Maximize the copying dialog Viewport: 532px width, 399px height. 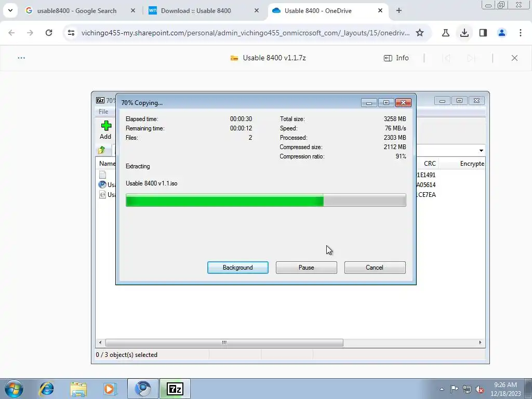pos(386,102)
